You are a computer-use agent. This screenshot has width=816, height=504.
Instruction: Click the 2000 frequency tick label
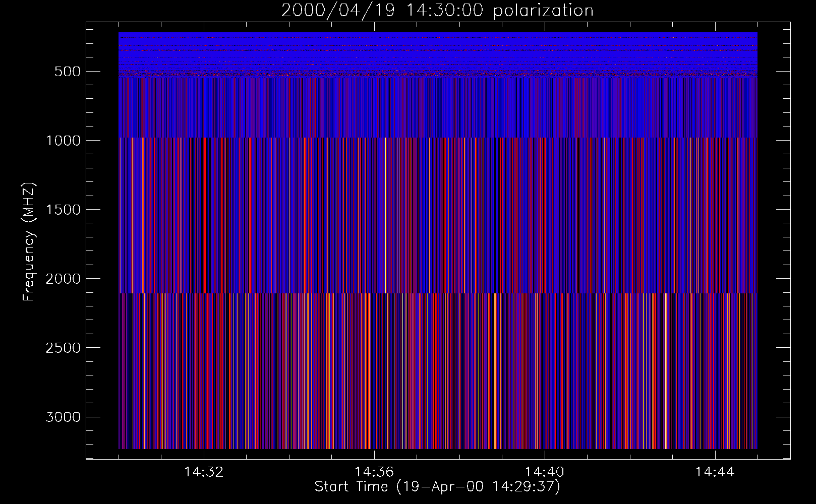pos(63,279)
